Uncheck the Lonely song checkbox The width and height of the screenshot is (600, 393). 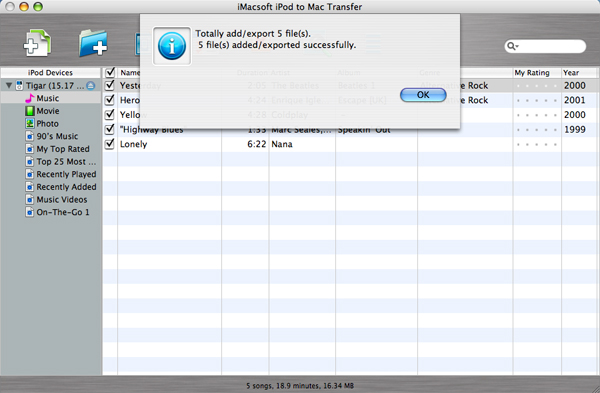[x=110, y=144]
